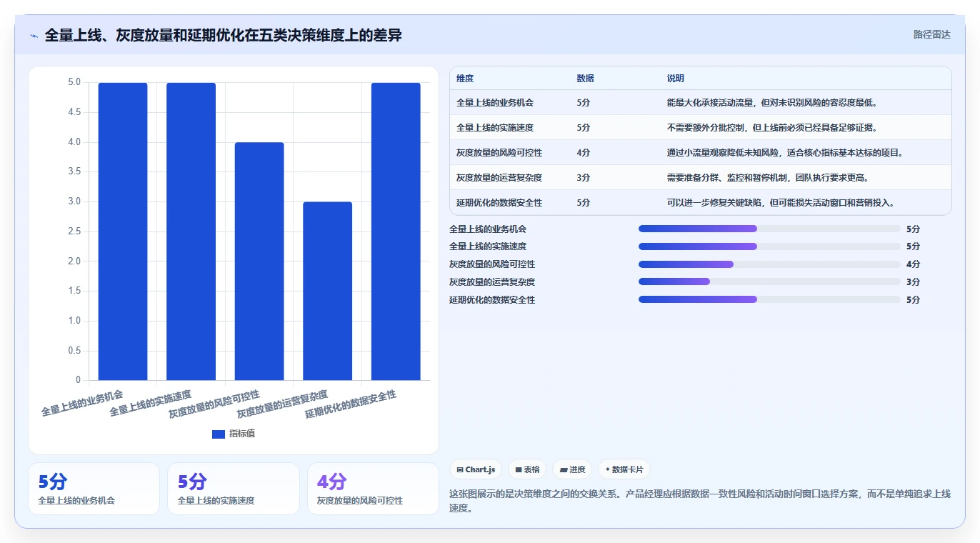Click the 延期优化的数据安全性 progress bar

point(769,299)
